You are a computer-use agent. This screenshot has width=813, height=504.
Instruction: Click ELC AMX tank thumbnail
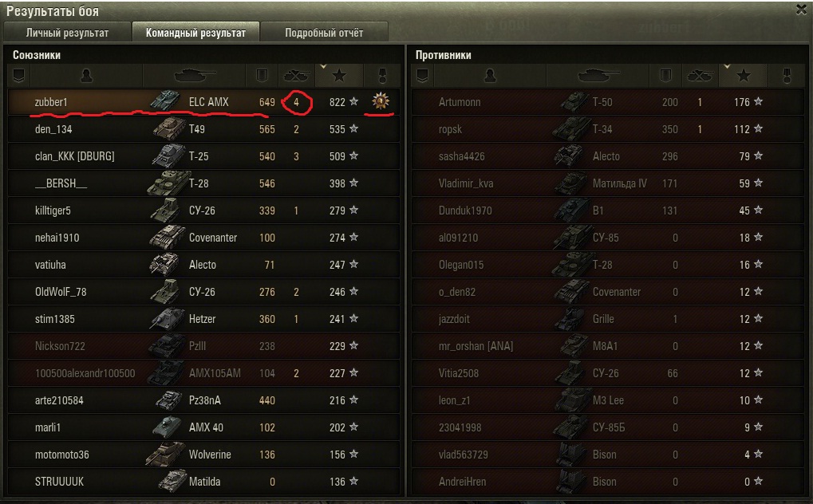coord(166,101)
